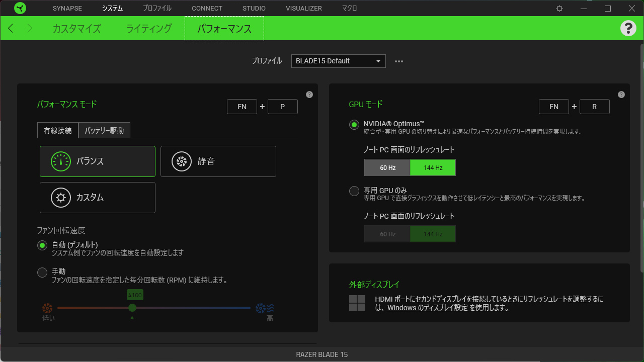
Task: Switch to ライティング tab
Action: [149, 29]
